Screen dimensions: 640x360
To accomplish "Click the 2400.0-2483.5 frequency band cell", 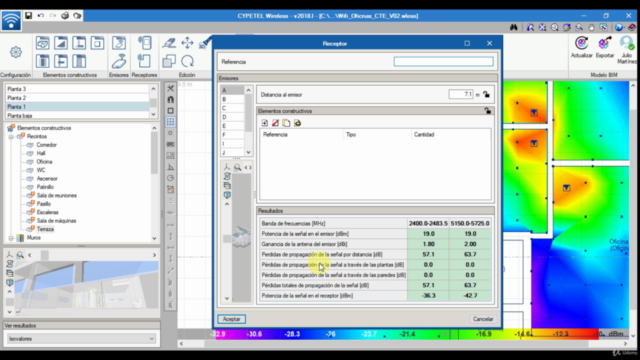I will [x=428, y=223].
